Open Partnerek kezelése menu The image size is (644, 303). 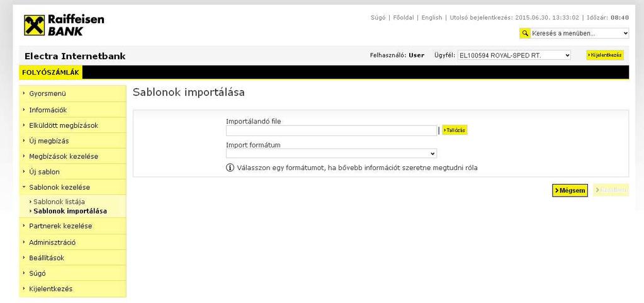(x=72, y=226)
